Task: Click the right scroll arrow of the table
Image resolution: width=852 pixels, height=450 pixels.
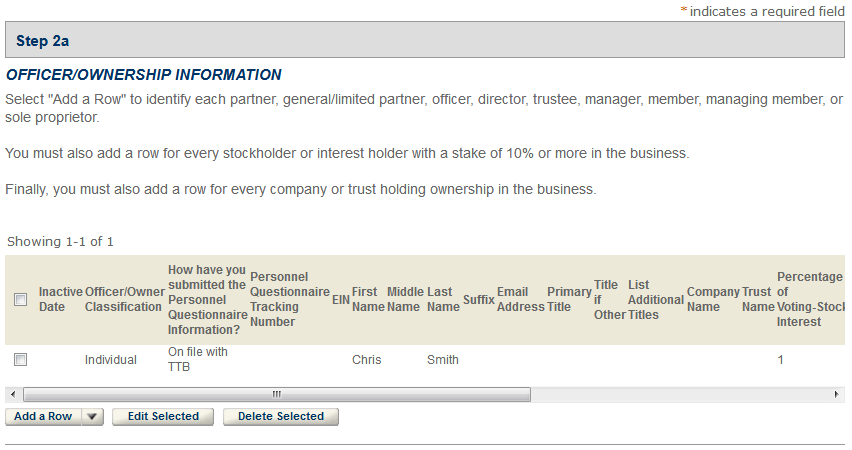Action: click(838, 395)
